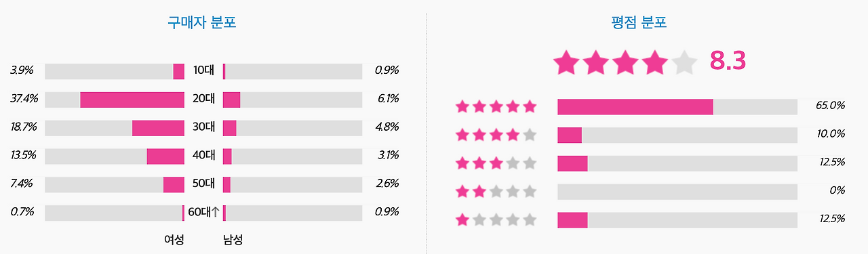Image resolution: width=868 pixels, height=254 pixels.
Task: Click the 여성 legend label
Action: [174, 240]
